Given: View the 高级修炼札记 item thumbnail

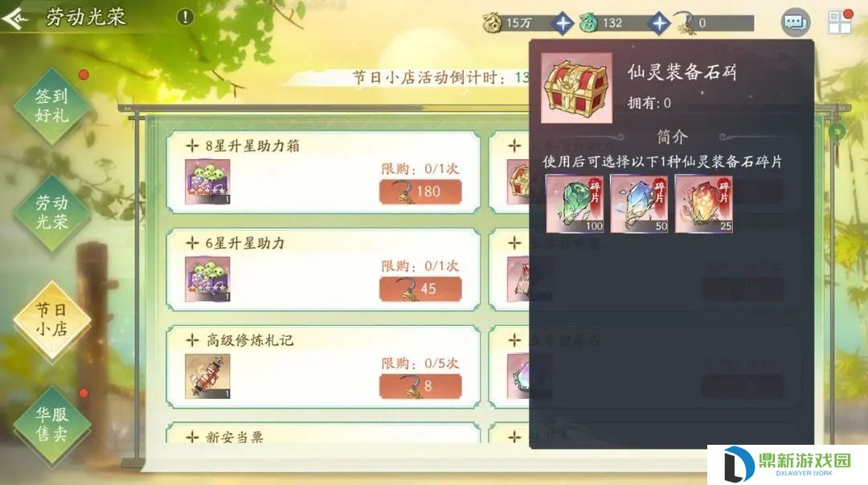Looking at the screenshot, I should click(x=207, y=376).
